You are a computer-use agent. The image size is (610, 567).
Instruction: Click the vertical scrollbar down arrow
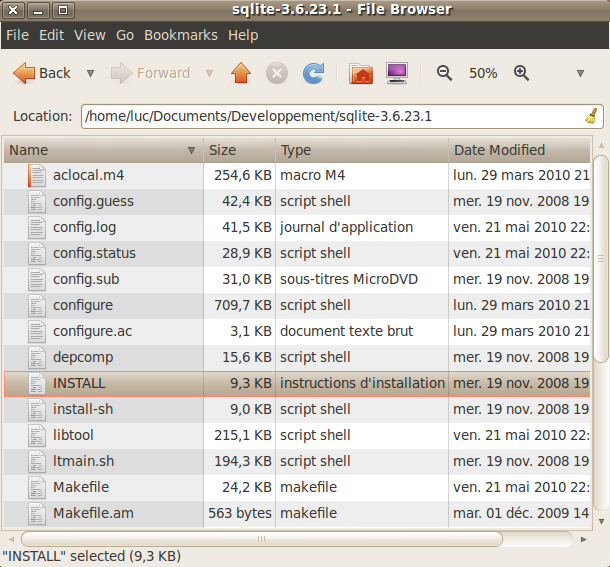(601, 522)
